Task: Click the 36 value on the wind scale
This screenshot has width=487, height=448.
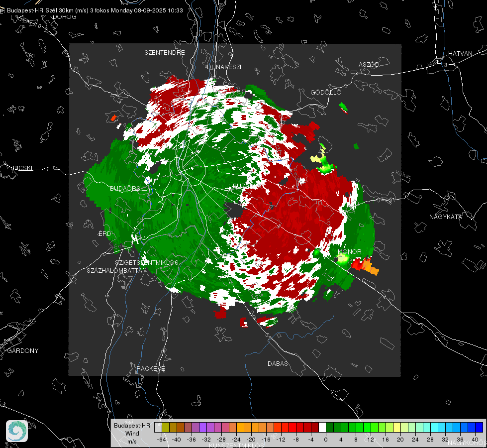Action: tap(460, 440)
